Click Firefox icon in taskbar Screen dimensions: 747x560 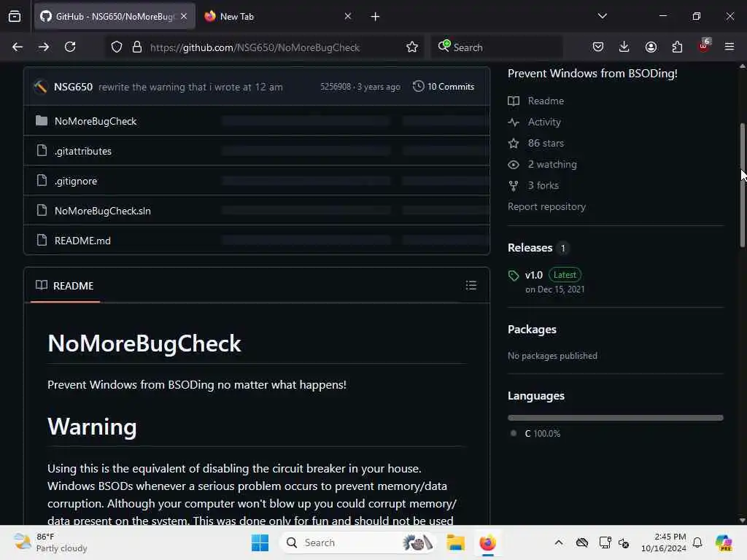(488, 542)
